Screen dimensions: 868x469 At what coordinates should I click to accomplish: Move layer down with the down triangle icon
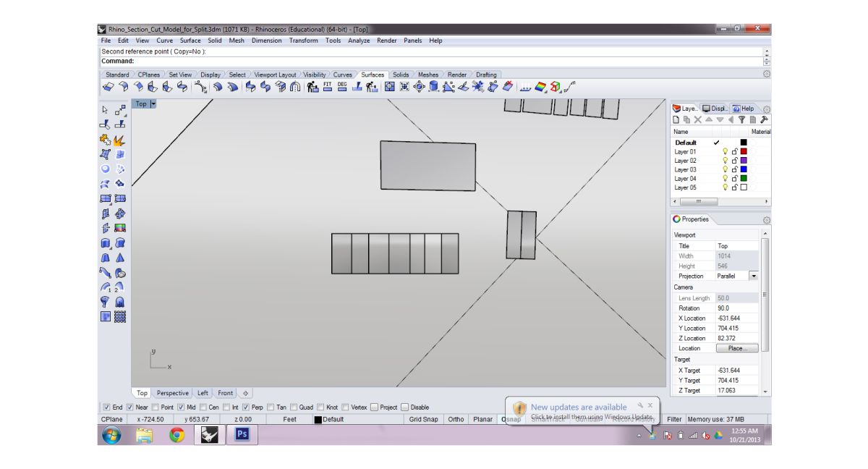[720, 119]
